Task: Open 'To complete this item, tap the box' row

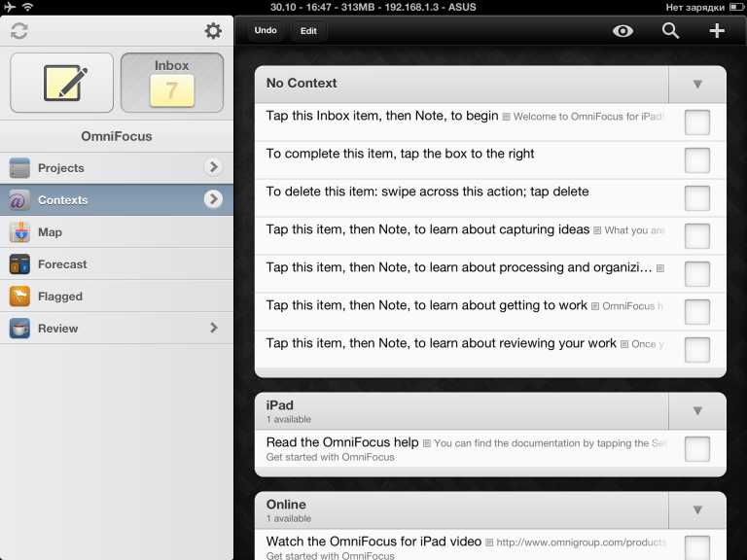Action: [490, 160]
